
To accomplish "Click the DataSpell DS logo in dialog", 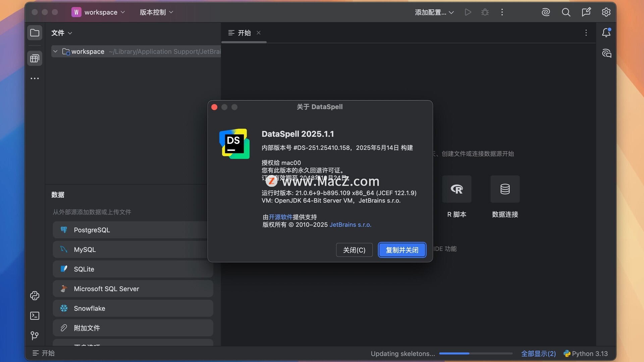I will pos(234,144).
